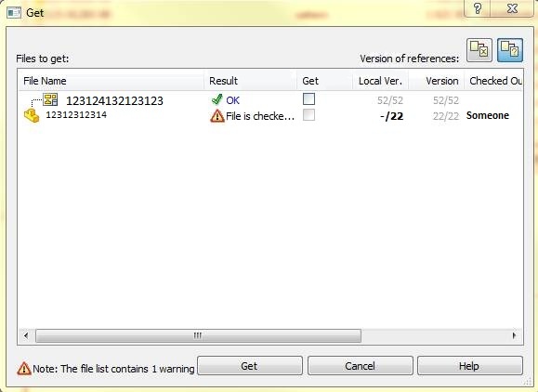Click the Get button
This screenshot has width=538, height=392.
(250, 366)
